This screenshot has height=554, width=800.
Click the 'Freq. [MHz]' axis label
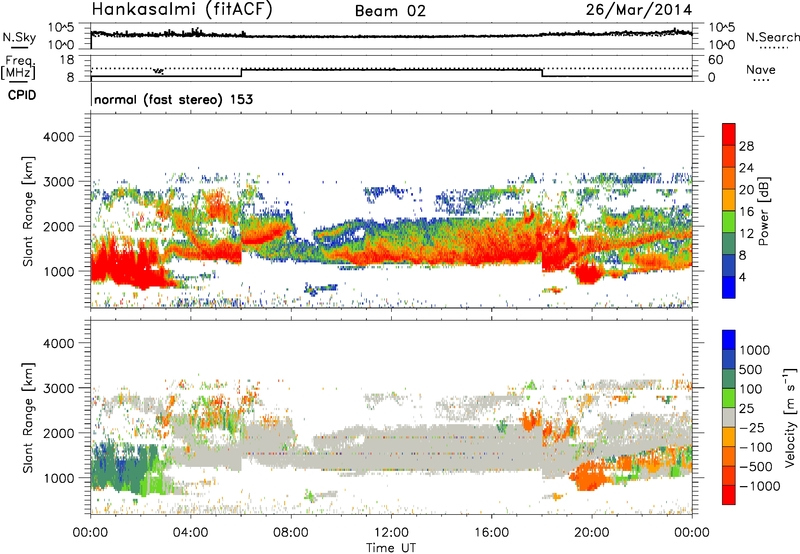[x=19, y=67]
